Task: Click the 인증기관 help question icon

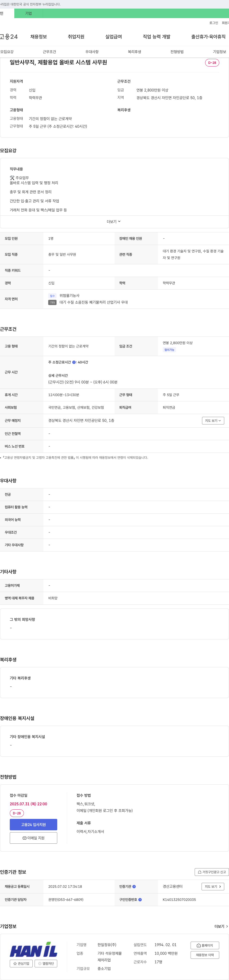Action: coord(134,886)
